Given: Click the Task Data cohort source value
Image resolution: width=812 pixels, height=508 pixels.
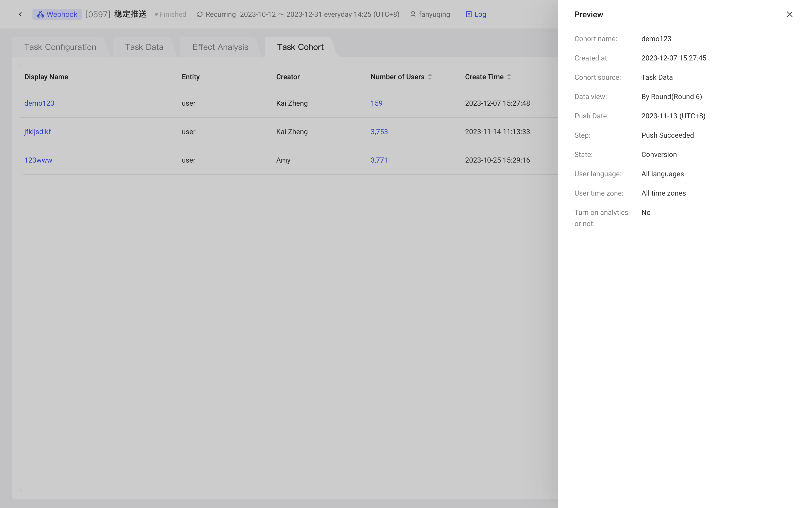Looking at the screenshot, I should [657, 77].
